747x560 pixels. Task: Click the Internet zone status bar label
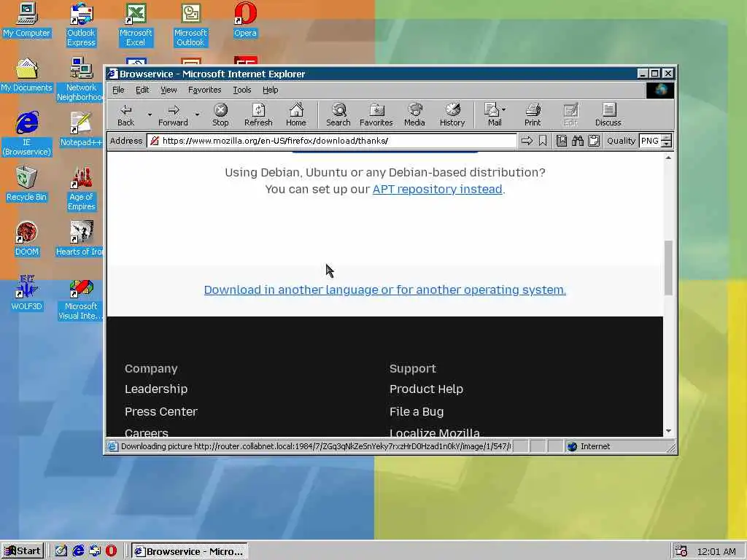click(x=595, y=446)
